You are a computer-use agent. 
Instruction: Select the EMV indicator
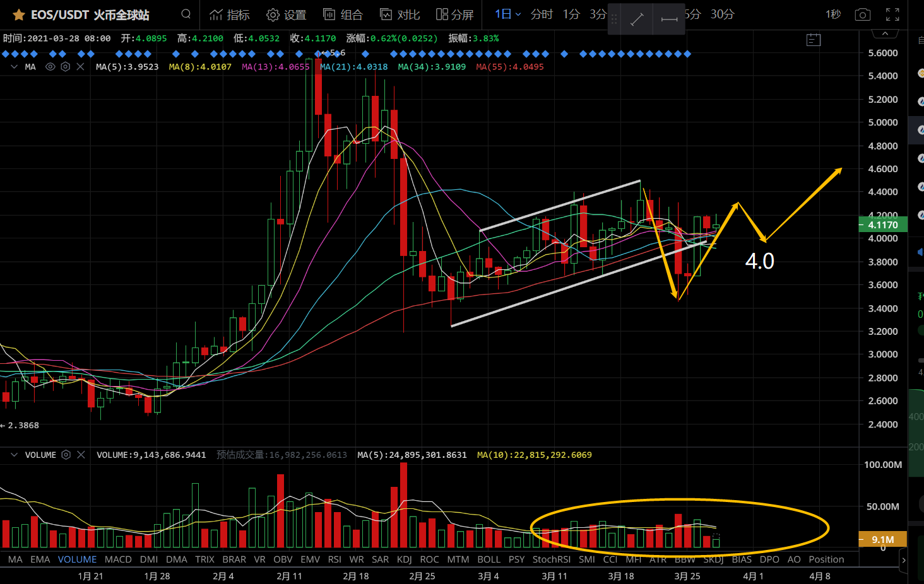[310, 559]
